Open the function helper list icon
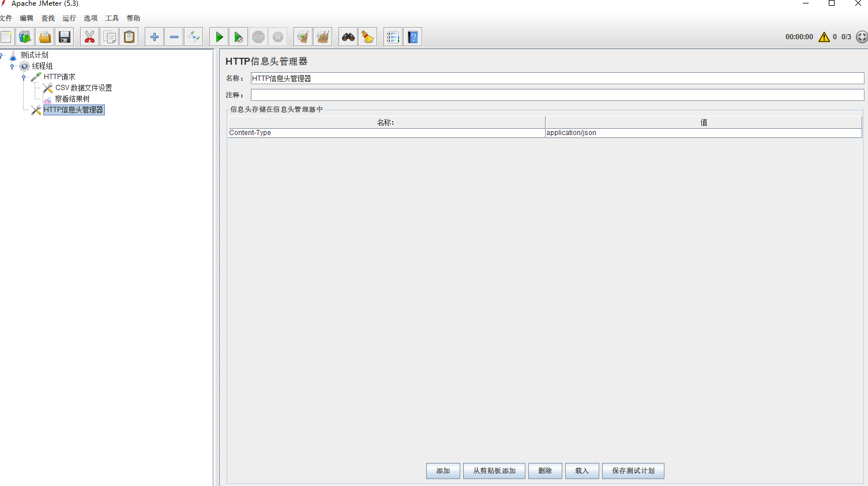Screen dimensions: 868x486 [x=393, y=37]
